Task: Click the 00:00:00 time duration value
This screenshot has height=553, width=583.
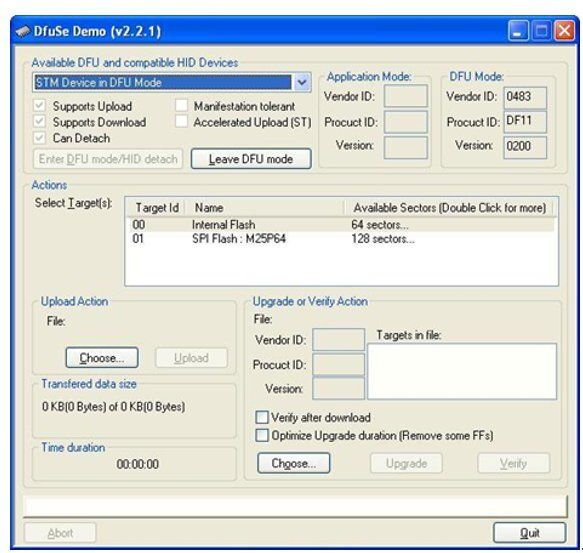Action: 138,464
